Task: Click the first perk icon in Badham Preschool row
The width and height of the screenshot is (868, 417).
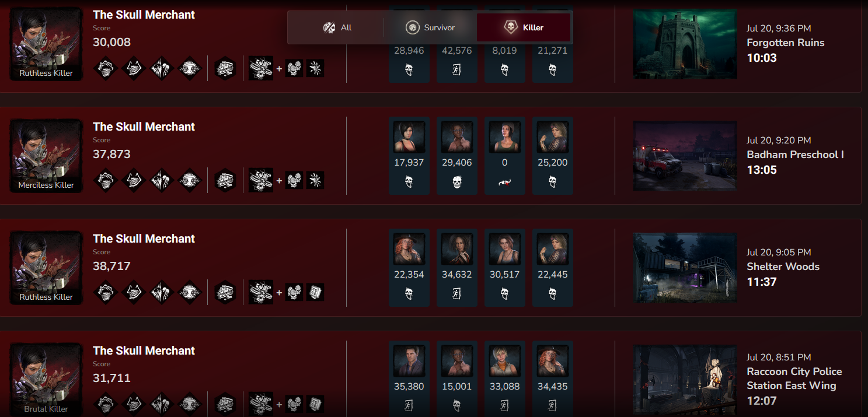Action: [x=106, y=180]
